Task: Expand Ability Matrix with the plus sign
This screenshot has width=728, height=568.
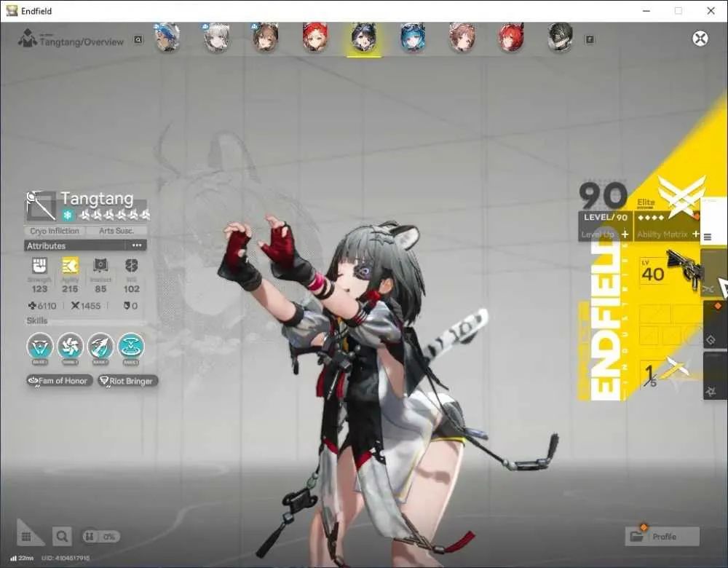Action: pyautogui.click(x=695, y=234)
